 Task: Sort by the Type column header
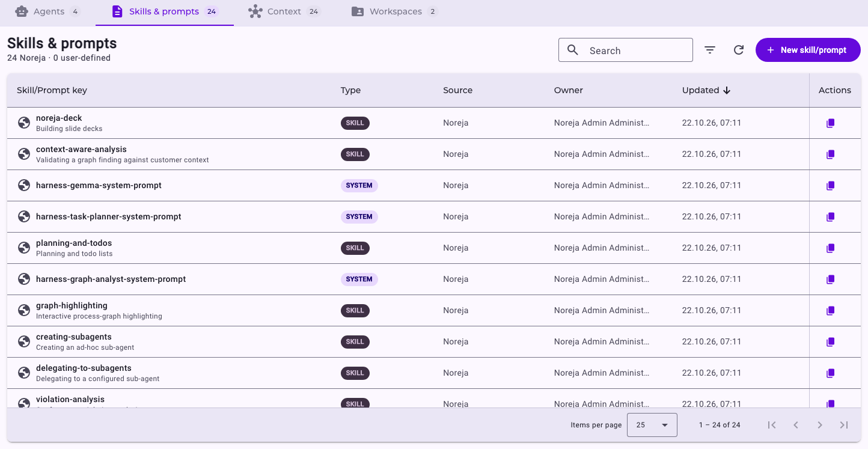tap(350, 90)
